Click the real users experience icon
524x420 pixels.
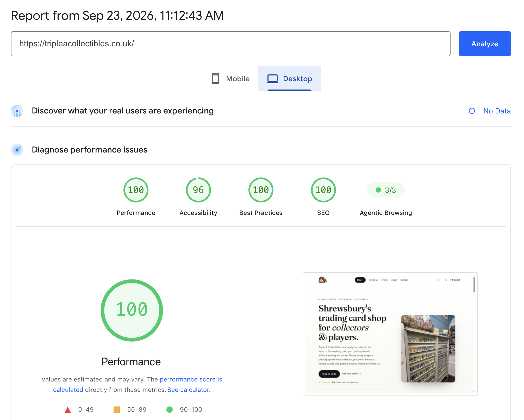click(17, 111)
